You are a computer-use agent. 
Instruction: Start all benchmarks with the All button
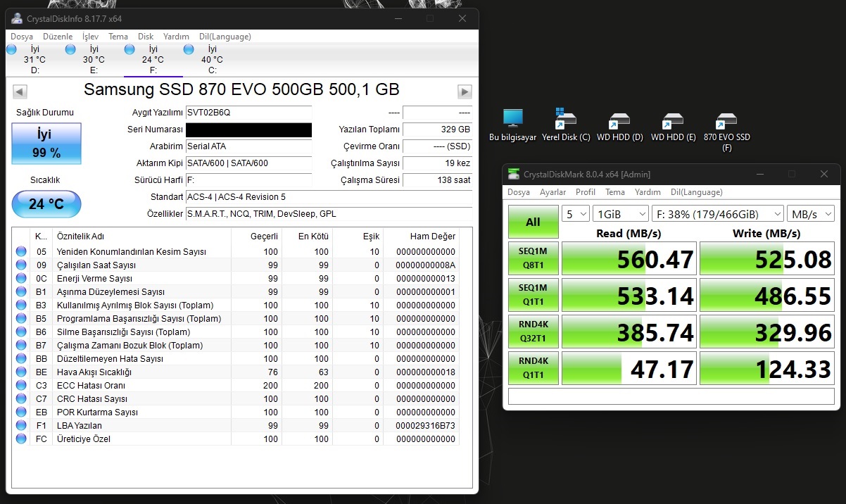click(x=533, y=221)
